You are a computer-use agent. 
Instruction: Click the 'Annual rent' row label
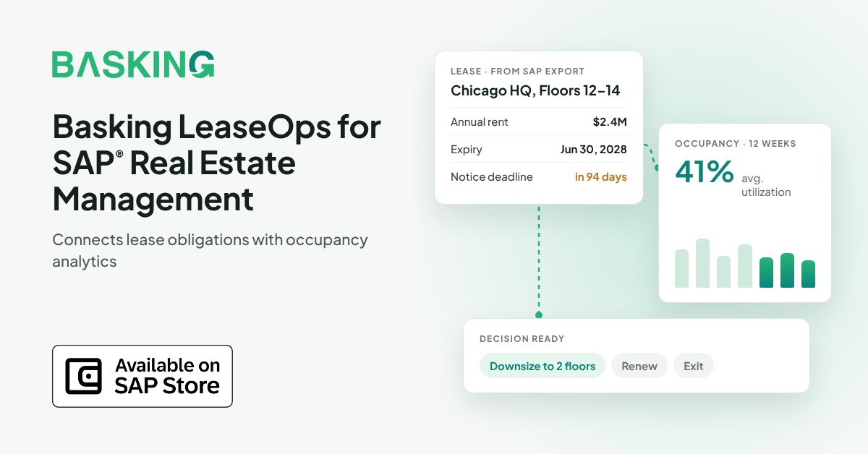(x=480, y=121)
